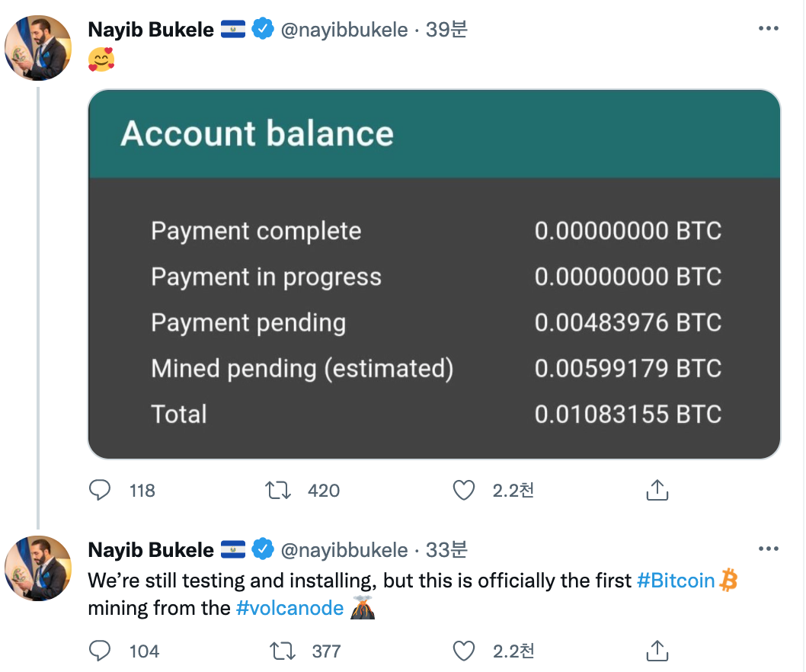Viewport: 806px width, 672px height.
Task: Share the Account balance screenshot tweet
Action: click(657, 490)
